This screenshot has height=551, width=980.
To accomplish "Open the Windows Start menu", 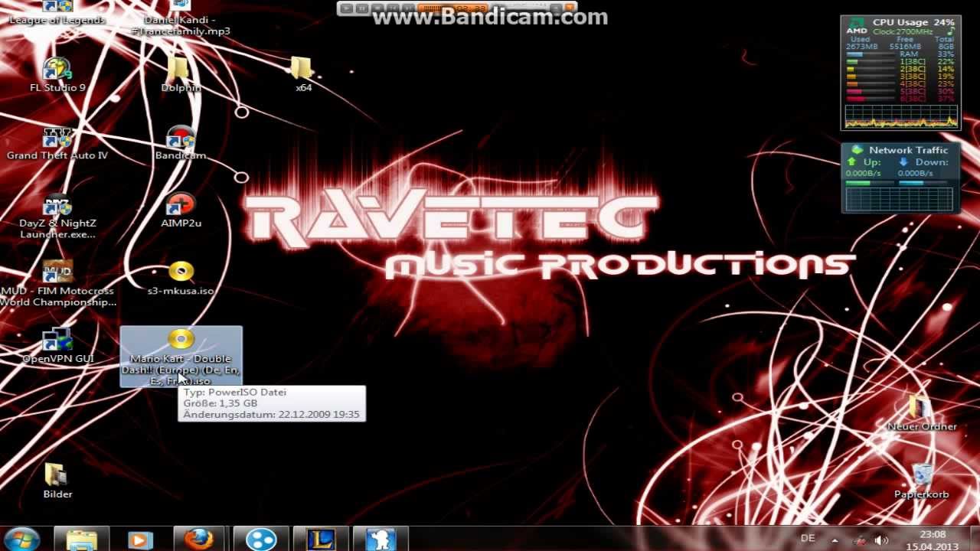I will [22, 539].
